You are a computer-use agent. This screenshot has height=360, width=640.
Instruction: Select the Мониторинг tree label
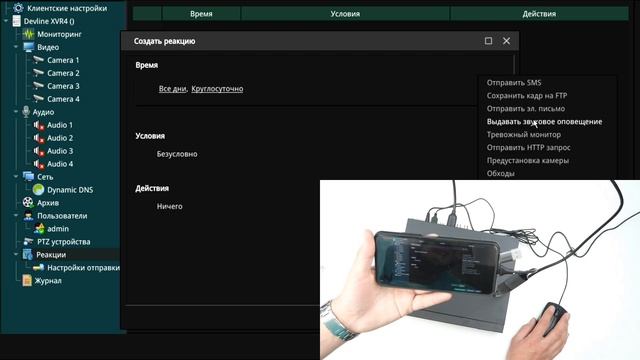[59, 34]
